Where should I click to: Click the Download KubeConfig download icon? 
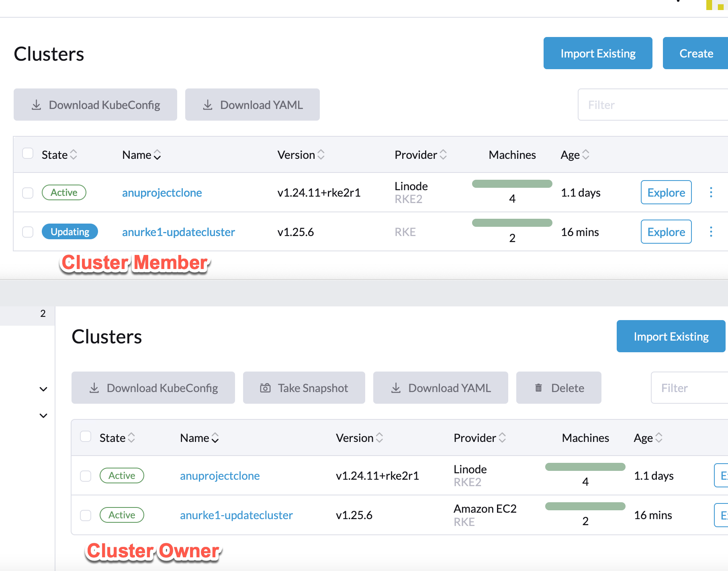tap(36, 105)
